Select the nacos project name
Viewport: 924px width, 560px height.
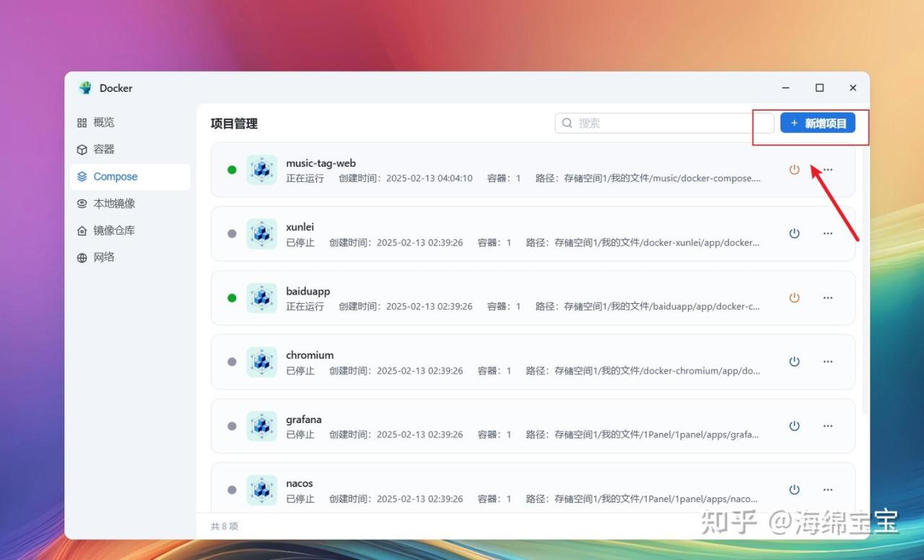[300, 484]
